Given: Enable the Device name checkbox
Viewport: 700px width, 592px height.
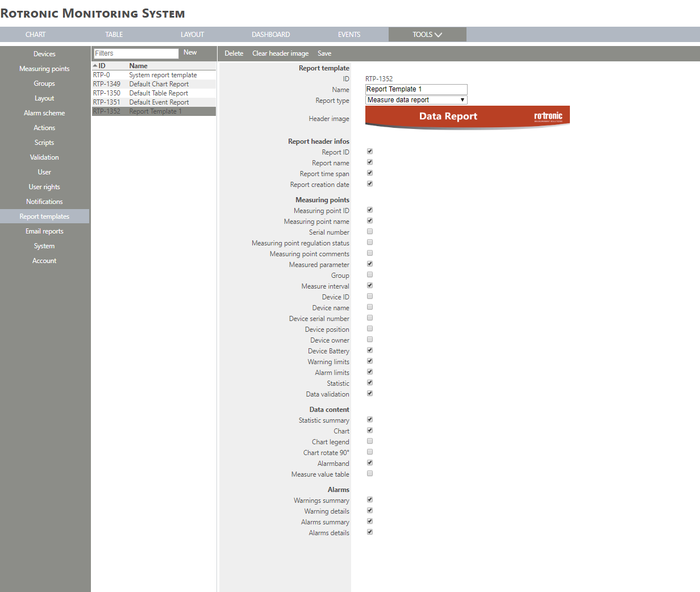Looking at the screenshot, I should 370,307.
